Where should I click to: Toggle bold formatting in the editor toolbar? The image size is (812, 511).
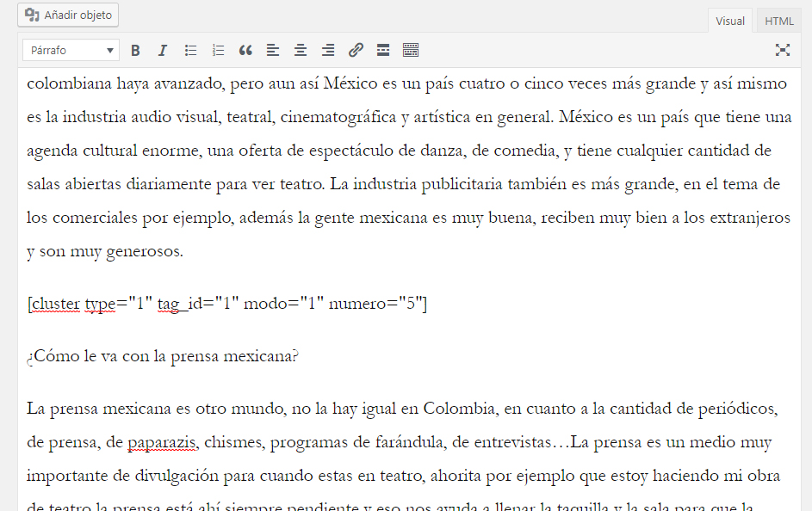[136, 50]
